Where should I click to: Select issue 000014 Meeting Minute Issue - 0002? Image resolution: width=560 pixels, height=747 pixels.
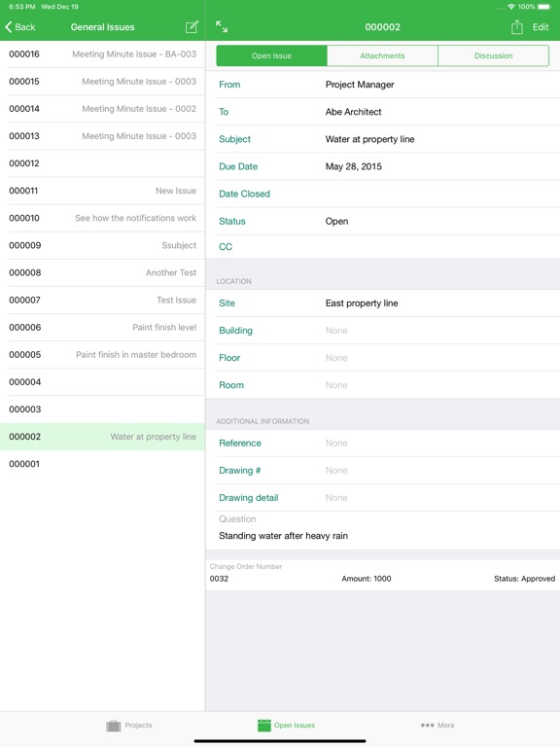point(102,109)
